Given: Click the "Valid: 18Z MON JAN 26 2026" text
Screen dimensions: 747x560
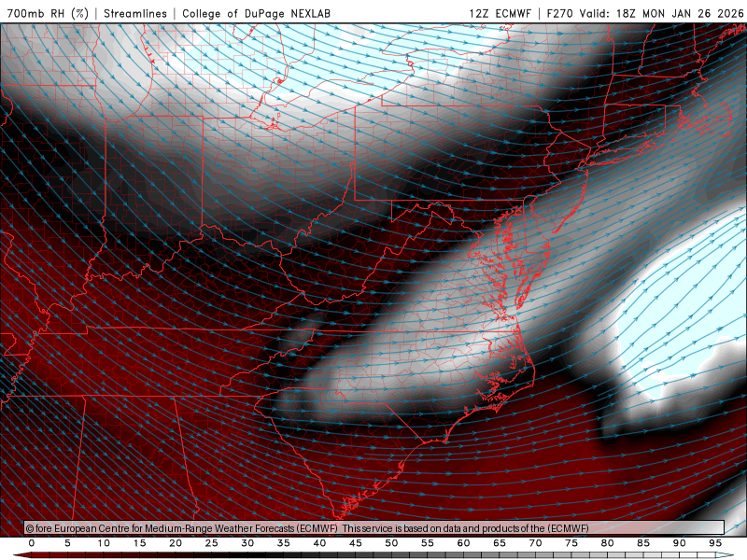Looking at the screenshot, I should pyautogui.click(x=661, y=13).
